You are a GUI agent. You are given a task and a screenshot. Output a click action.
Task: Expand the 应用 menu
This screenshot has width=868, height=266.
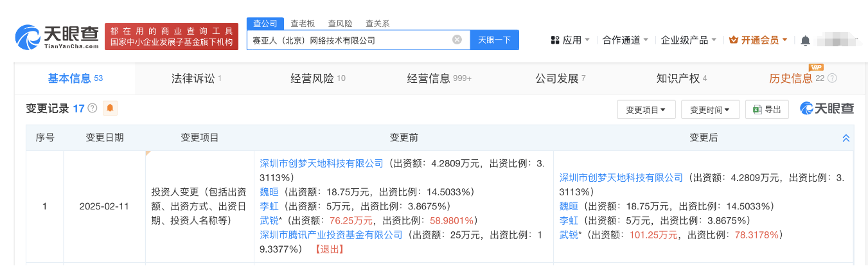[576, 40]
